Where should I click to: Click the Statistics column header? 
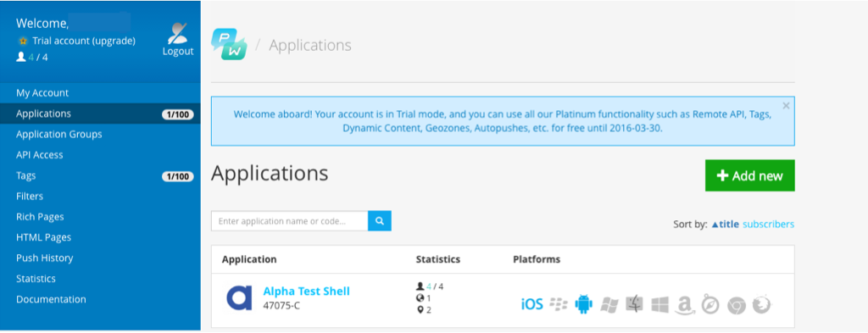(x=438, y=259)
